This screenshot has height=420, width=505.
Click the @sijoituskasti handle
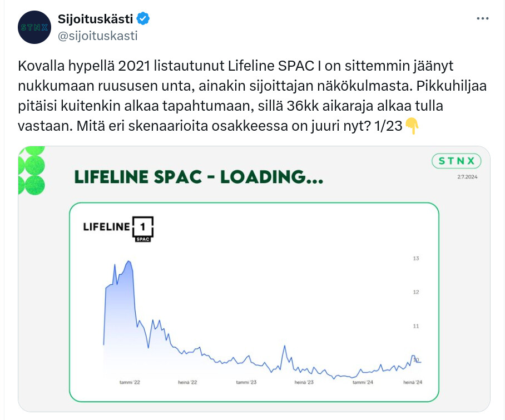[97, 36]
